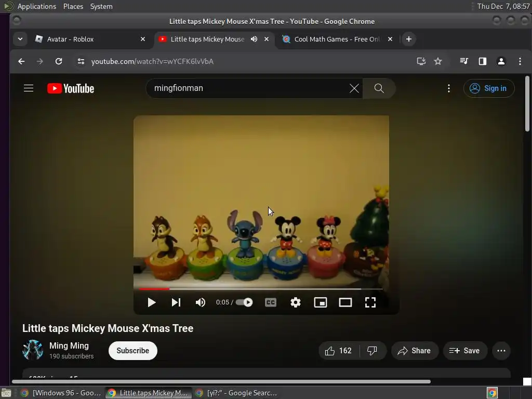Viewport: 532px width, 399px height.
Task: Open the Chrome profile icon
Action: [x=501, y=61]
